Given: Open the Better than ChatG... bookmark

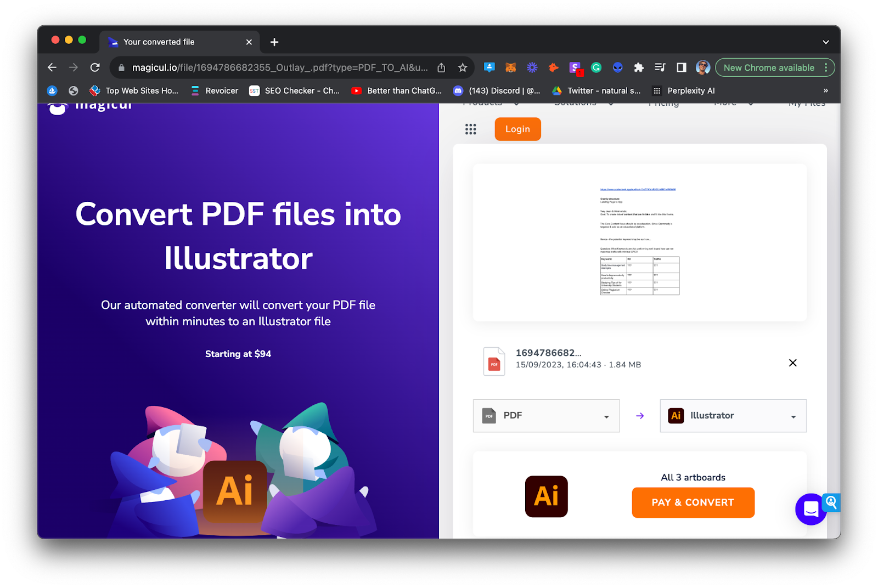Looking at the screenshot, I should tap(396, 91).
